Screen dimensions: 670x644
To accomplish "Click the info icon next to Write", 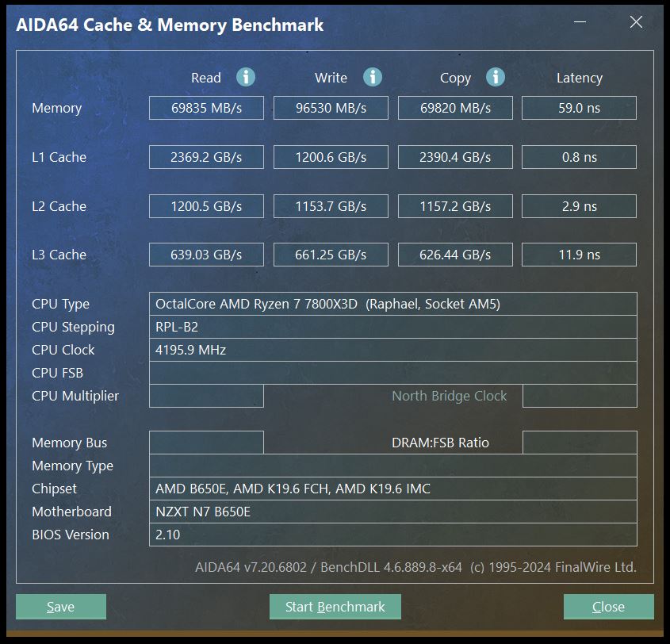I will pos(373,78).
